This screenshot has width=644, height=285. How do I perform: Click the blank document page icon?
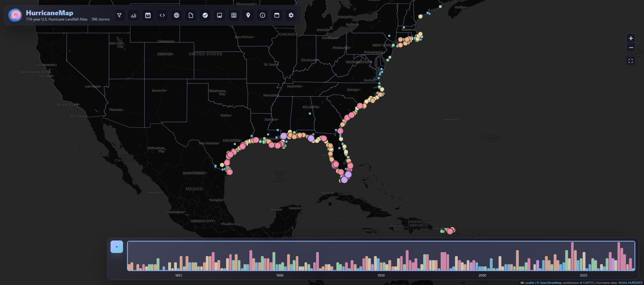click(x=191, y=15)
